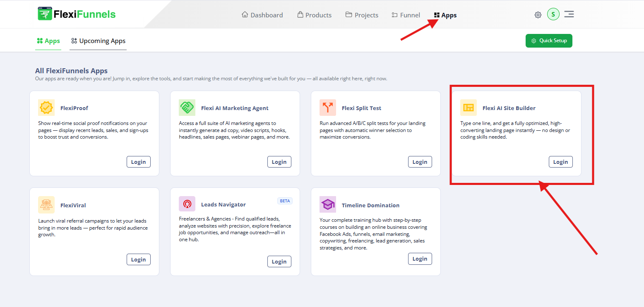The width and height of the screenshot is (644, 307).
Task: Click the Flexi AI Site Builder title
Action: (509, 108)
